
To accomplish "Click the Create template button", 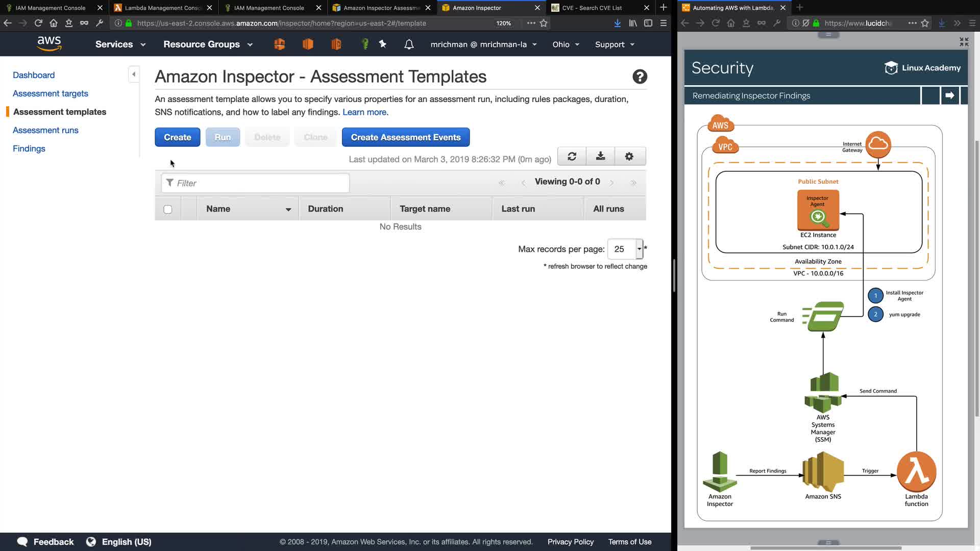I will pyautogui.click(x=177, y=137).
